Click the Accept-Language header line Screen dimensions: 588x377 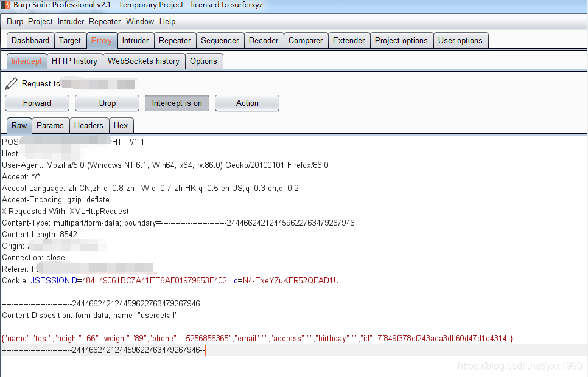(x=150, y=188)
